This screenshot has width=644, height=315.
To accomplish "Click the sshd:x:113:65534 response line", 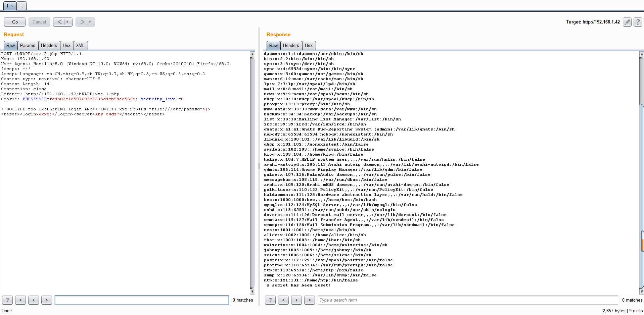I will [x=330, y=210].
